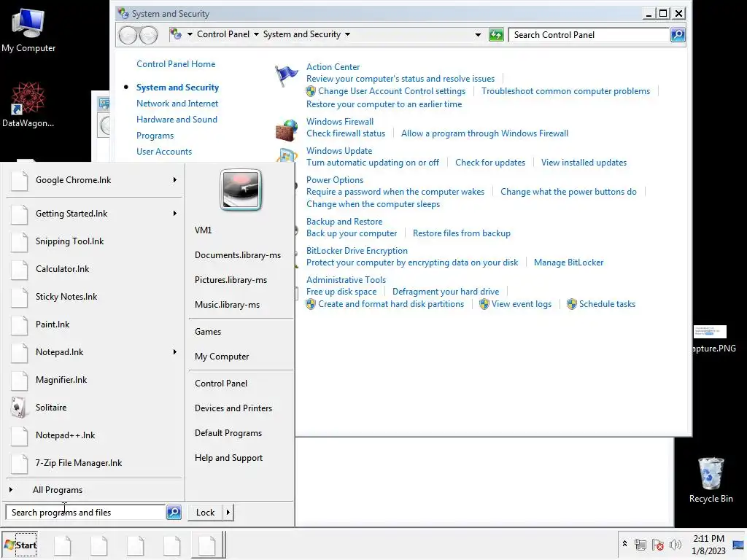
Task: Click the back navigation button in Control Panel
Action: coord(128,35)
